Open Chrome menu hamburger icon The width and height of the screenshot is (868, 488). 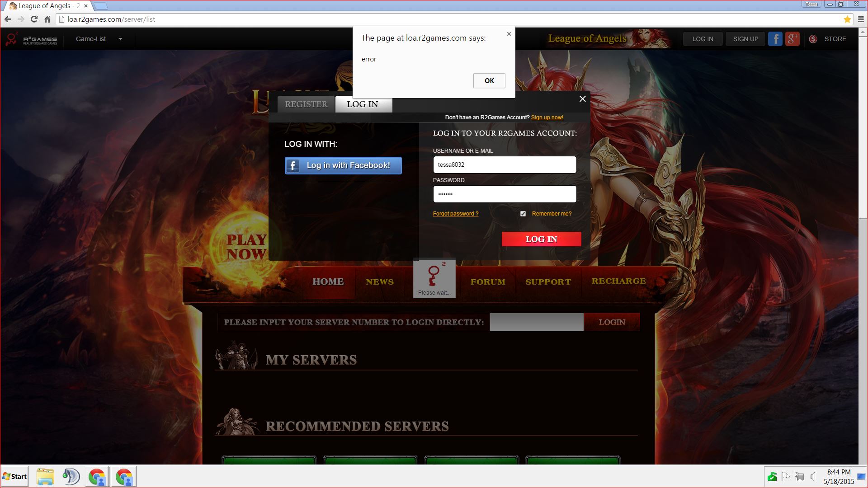point(861,19)
